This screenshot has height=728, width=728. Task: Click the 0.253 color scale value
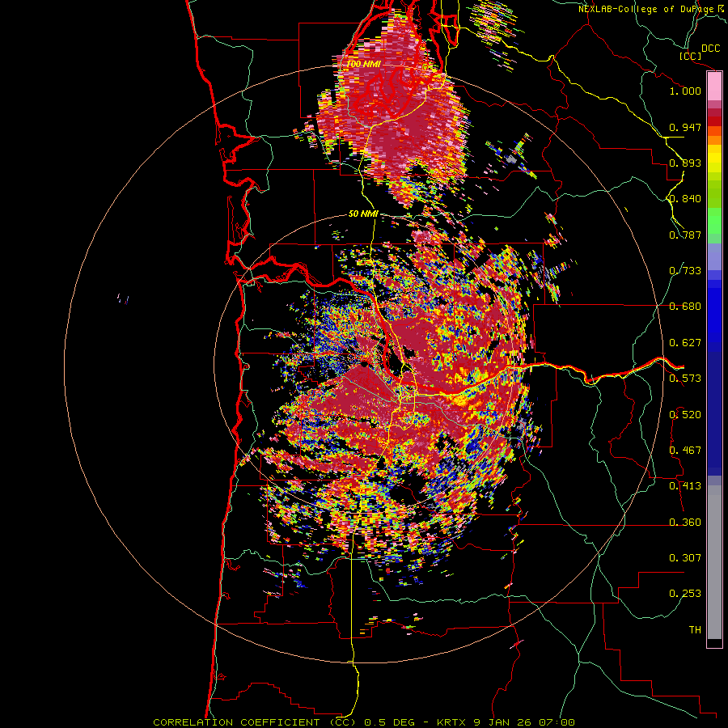click(x=685, y=594)
